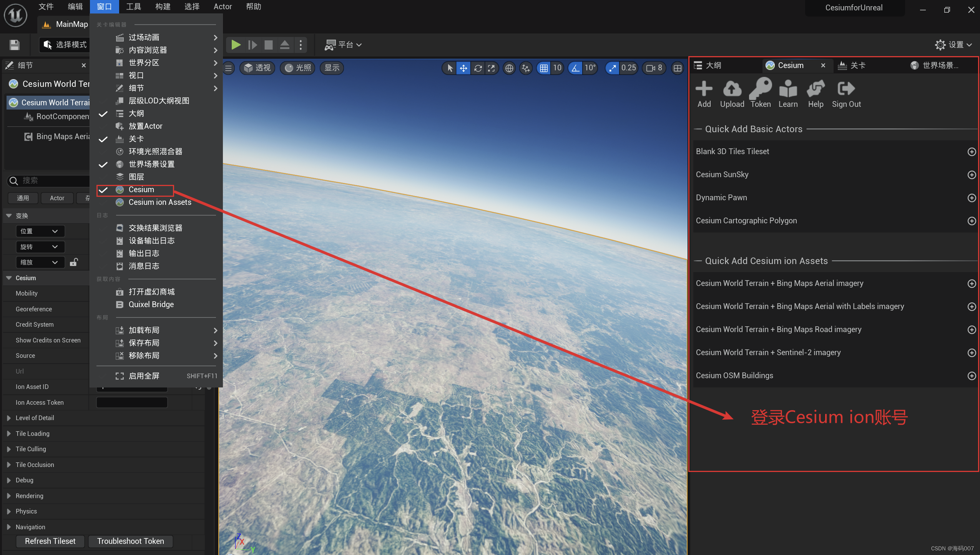The image size is (980, 555).
Task: Activate the rotate tool in the viewport
Action: tap(478, 68)
